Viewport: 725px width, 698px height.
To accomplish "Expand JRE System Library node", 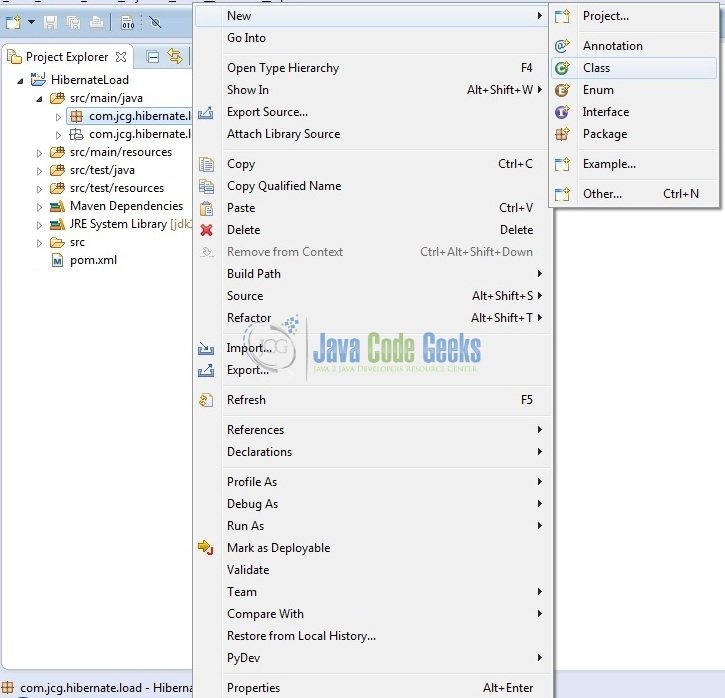I will [x=39, y=225].
